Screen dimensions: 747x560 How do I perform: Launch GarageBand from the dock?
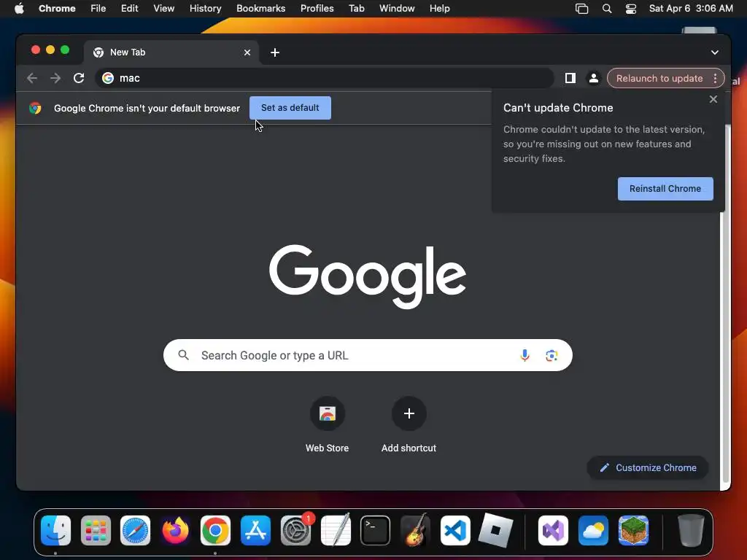tap(415, 531)
